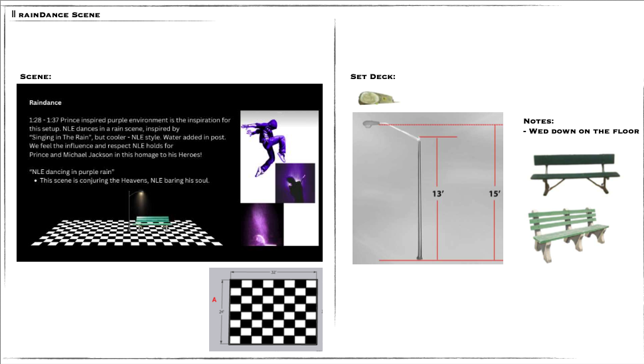The height and width of the screenshot is (364, 644).
Task: Select the light green slatted bench image
Action: 568,235
